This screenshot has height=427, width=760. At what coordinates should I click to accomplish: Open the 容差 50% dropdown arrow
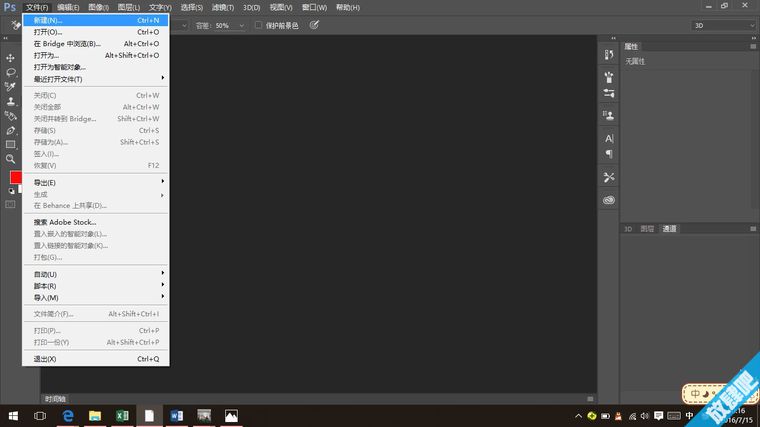[241, 26]
